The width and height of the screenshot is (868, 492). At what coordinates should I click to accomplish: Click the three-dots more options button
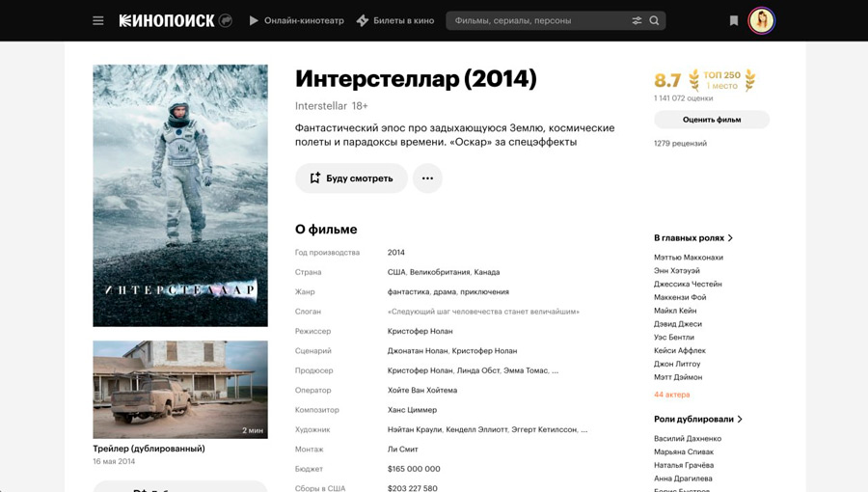427,178
